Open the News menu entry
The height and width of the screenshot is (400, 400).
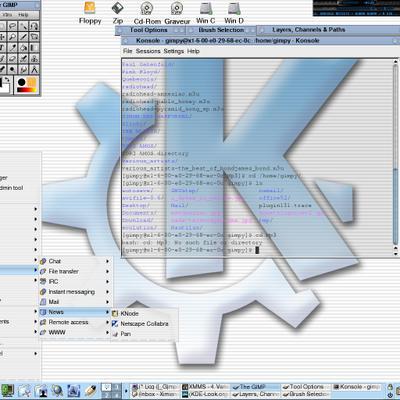tap(75, 312)
